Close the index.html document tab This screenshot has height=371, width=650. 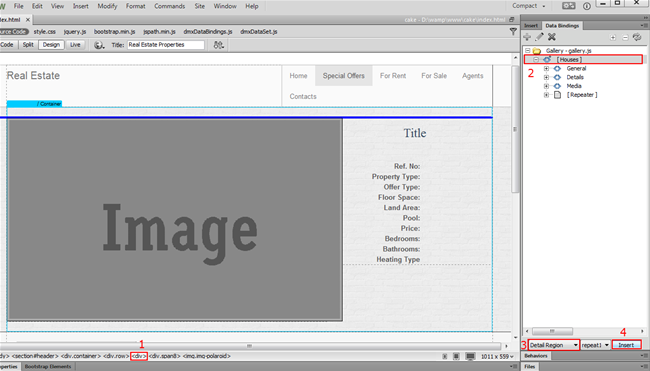point(28,19)
